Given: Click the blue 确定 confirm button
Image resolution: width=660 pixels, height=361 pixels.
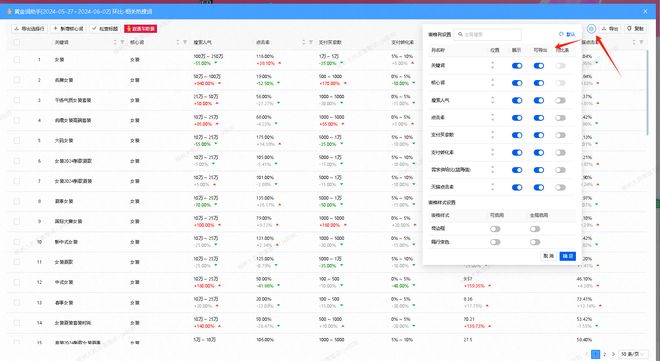Looking at the screenshot, I should pyautogui.click(x=567, y=256).
